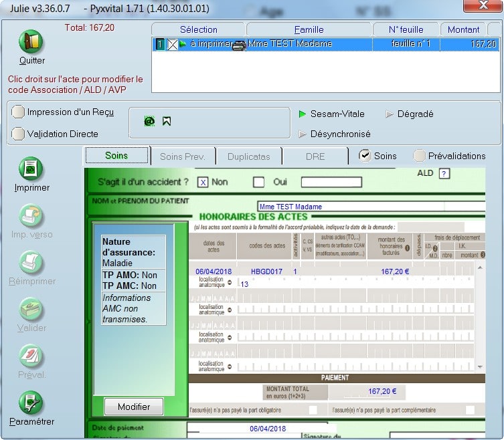This screenshot has width=504, height=440.
Task: Click the ALD question mark help icon
Action: [x=443, y=174]
